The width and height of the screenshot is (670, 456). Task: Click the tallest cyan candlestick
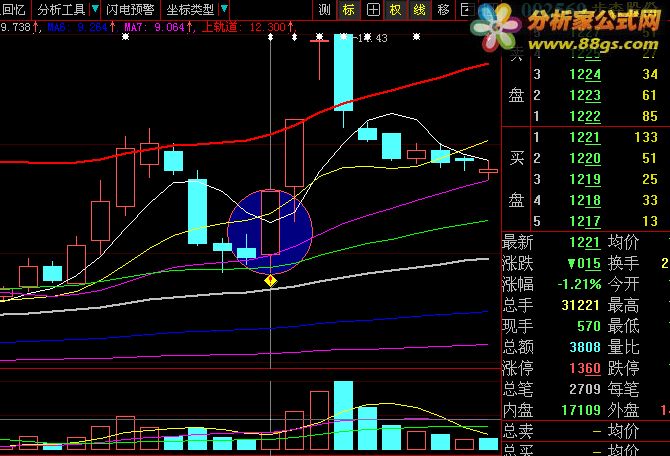point(344,72)
